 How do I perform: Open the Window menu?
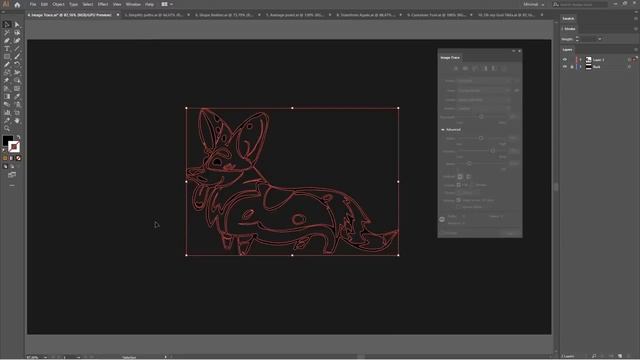pyautogui.click(x=133, y=4)
